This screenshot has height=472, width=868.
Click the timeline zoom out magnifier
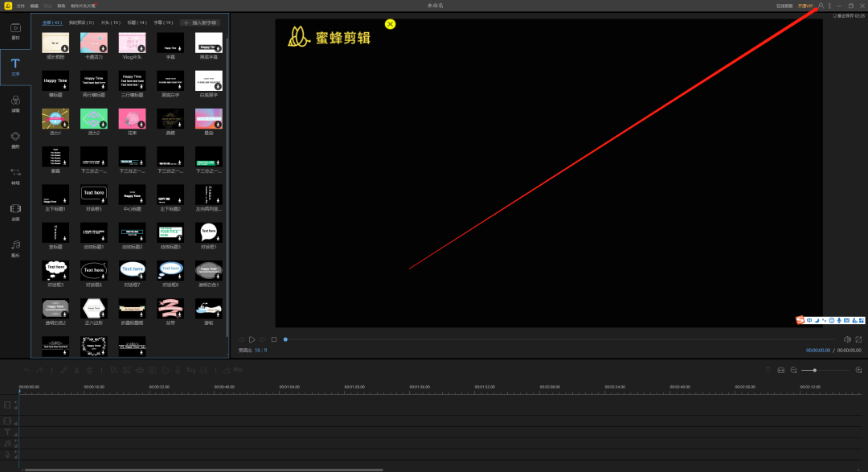click(x=794, y=370)
